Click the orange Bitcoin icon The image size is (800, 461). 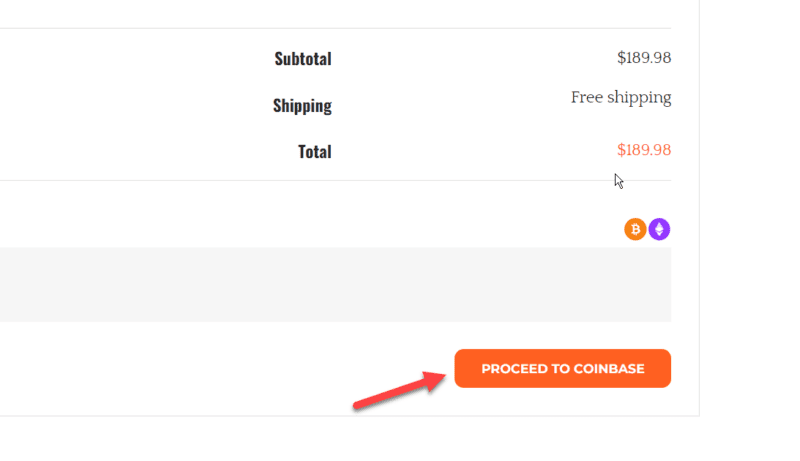(635, 230)
